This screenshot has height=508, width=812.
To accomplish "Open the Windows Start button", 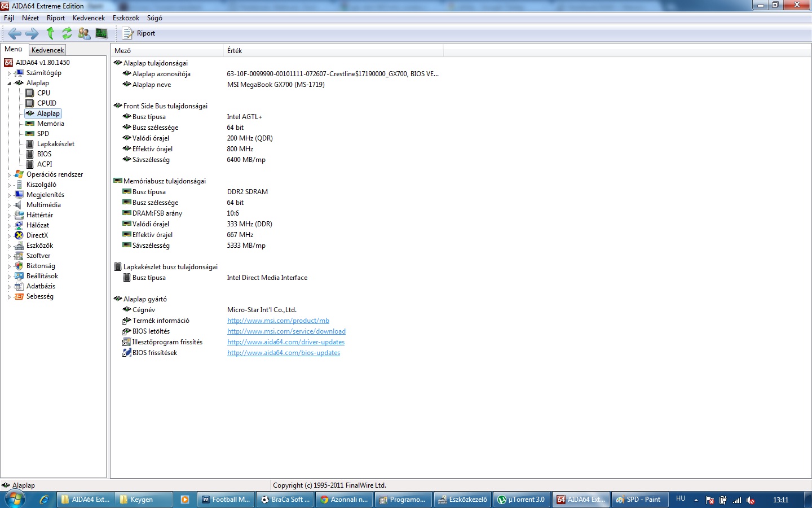I will [15, 500].
